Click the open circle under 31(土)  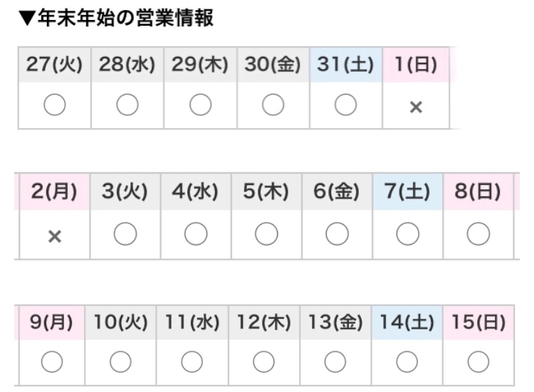coord(345,105)
